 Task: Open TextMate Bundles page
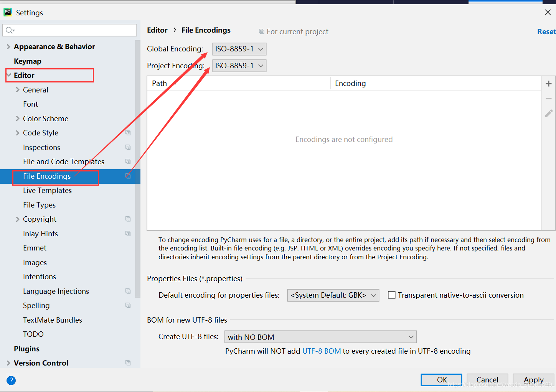tap(53, 320)
